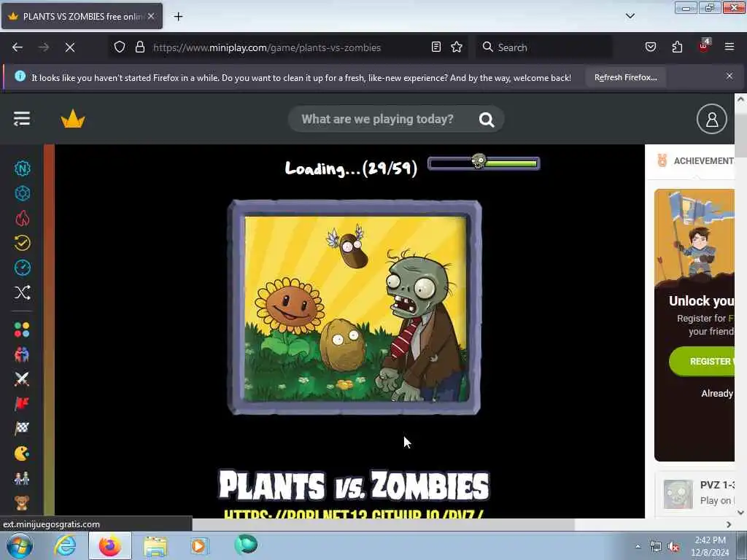Click the teddy bear sidebar icon
The image size is (747, 560).
click(22, 503)
